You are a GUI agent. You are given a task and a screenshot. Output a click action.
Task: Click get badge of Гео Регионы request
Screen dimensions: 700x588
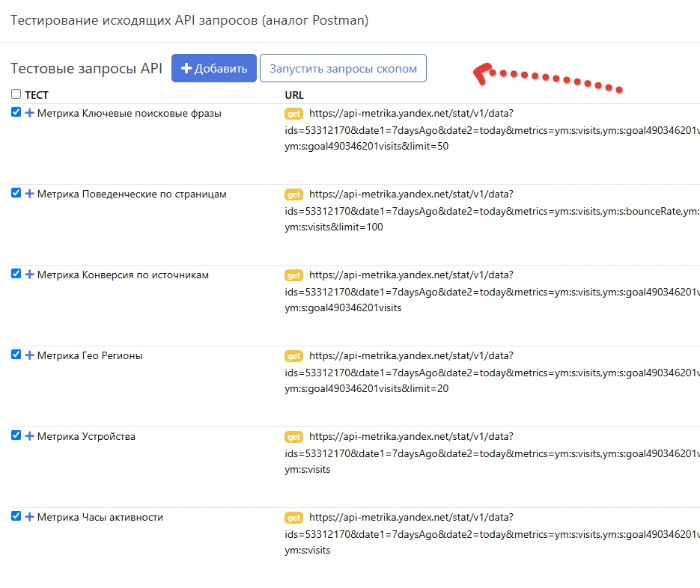(x=293, y=356)
